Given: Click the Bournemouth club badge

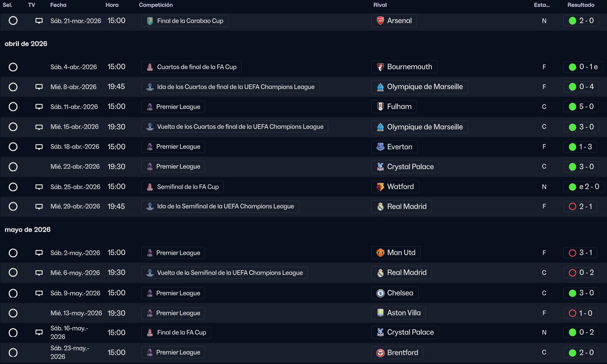Looking at the screenshot, I should (380, 67).
